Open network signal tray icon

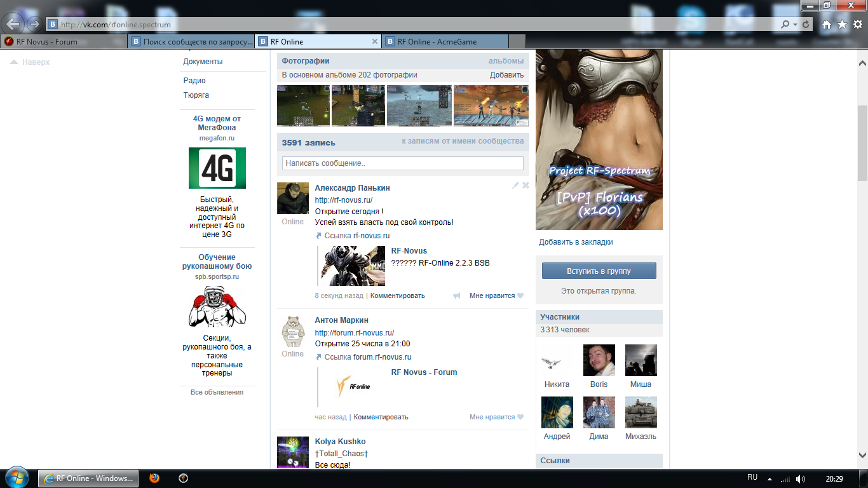click(785, 478)
